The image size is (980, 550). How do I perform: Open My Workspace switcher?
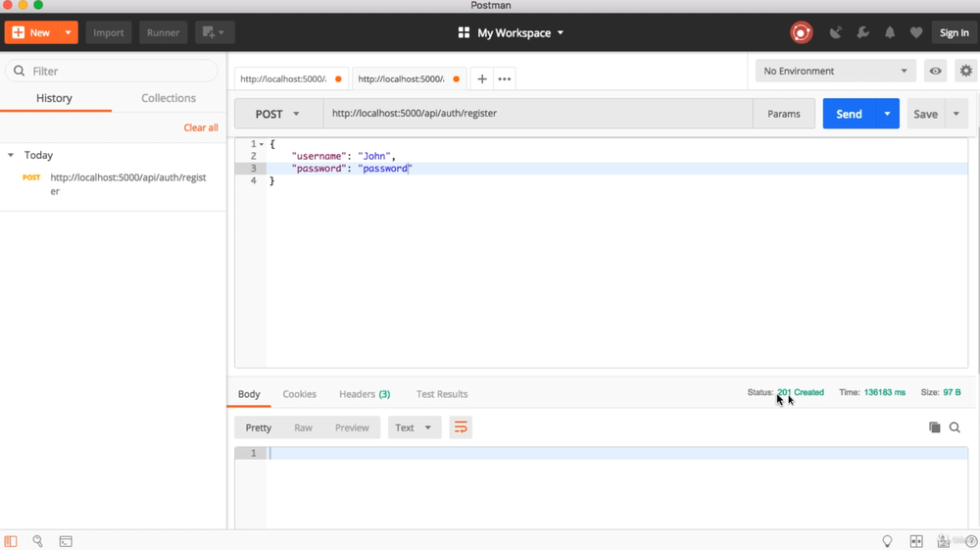(511, 32)
